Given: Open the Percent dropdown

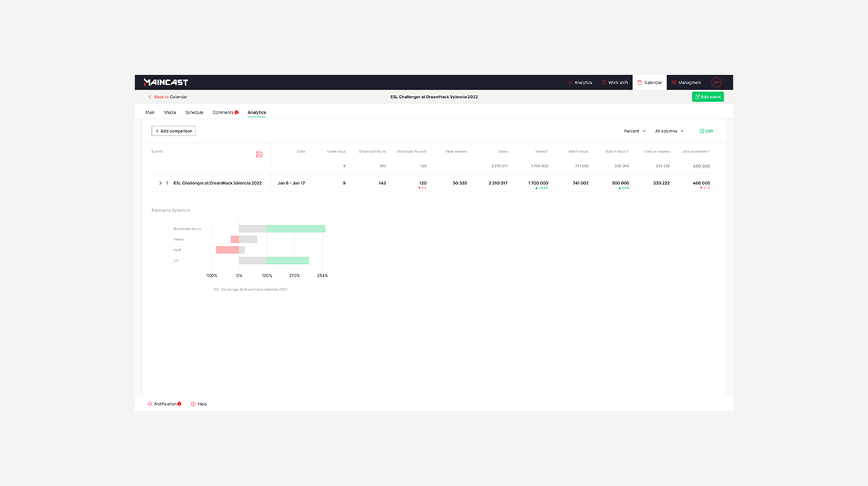Looking at the screenshot, I should [635, 131].
